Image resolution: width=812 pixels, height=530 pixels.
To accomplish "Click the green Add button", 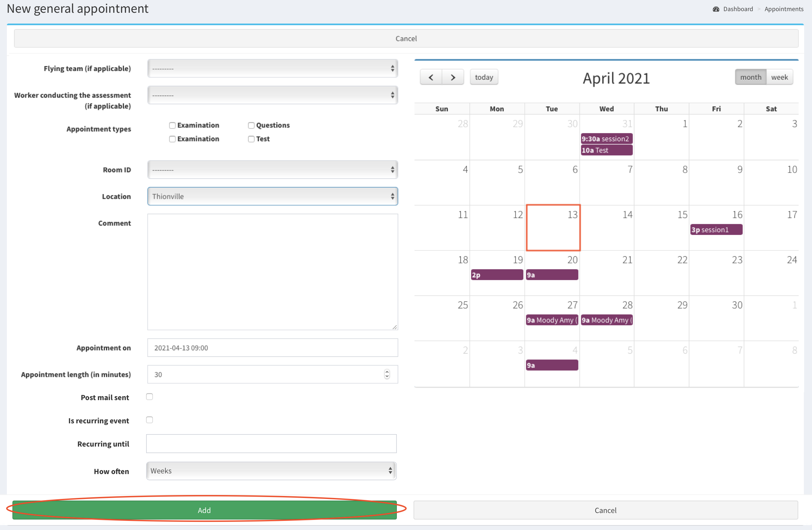I will tap(204, 510).
